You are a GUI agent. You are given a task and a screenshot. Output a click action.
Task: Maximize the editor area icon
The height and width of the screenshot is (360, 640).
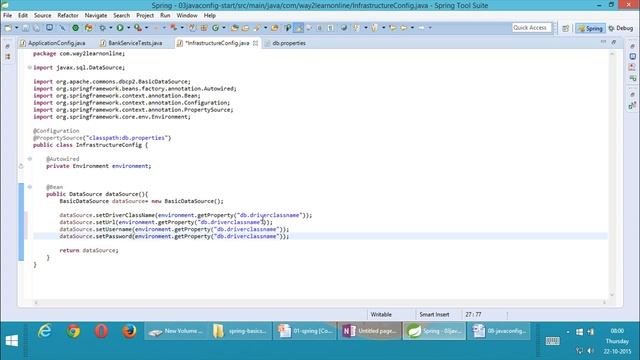point(614,42)
